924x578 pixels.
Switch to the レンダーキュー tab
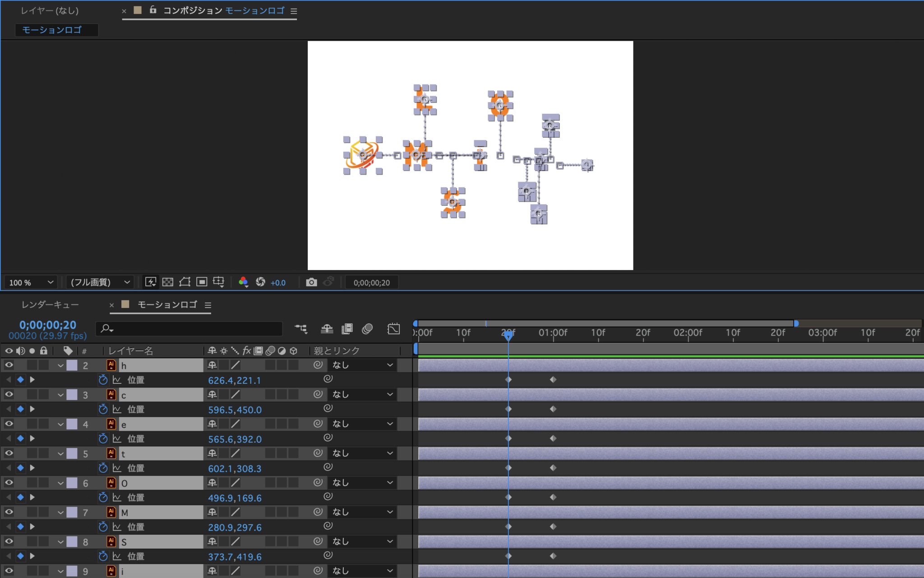tap(50, 305)
